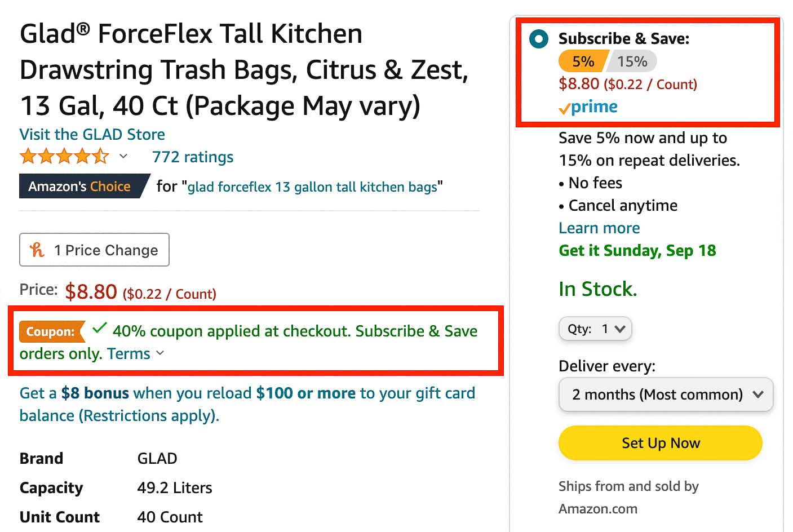Expand the rating breakdown chevron

tap(123, 156)
